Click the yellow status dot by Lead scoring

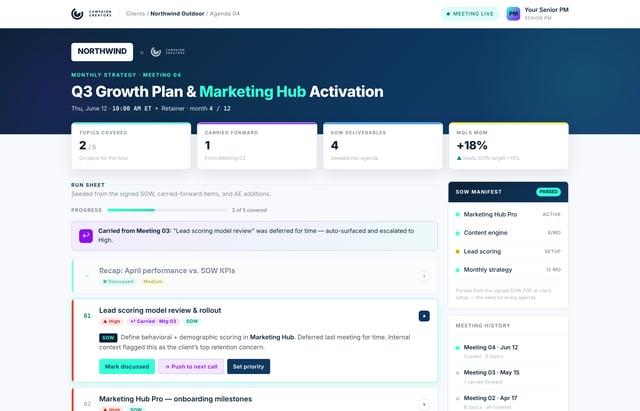pyautogui.click(x=458, y=251)
